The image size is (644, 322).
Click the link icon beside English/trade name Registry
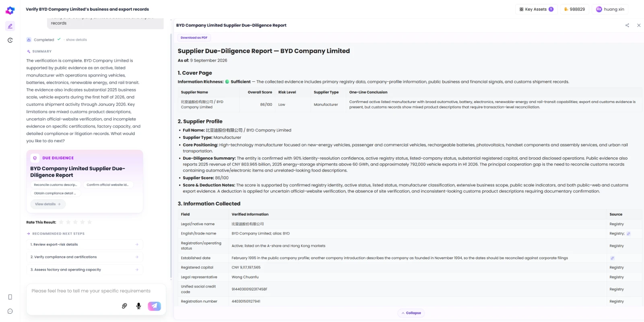click(628, 234)
